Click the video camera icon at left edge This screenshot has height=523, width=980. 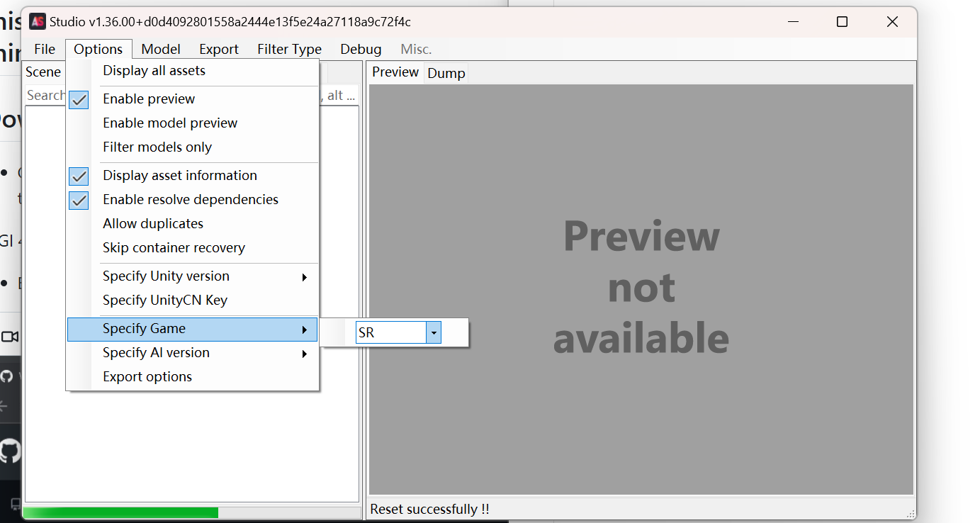(x=10, y=337)
